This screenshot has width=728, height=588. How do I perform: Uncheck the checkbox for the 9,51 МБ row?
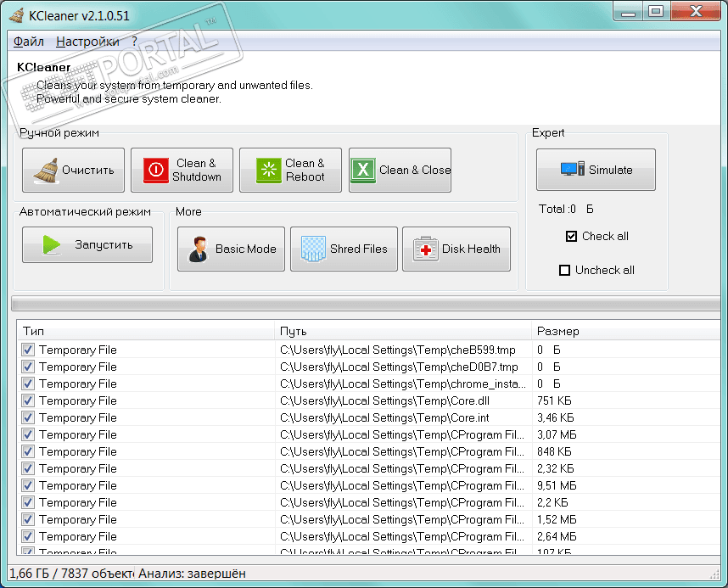28,485
